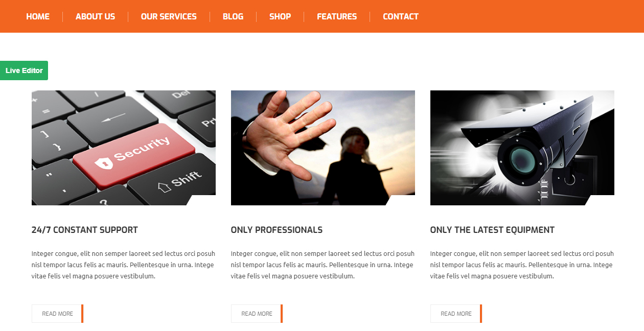Read more under Only Professionals
Viewport: 644px width, 331px height.
tap(257, 314)
